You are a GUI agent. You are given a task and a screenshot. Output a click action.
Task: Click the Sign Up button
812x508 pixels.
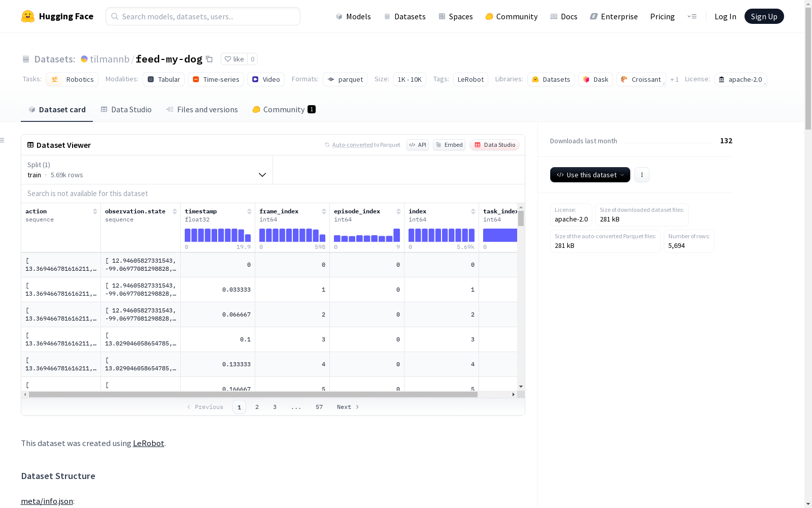(x=764, y=16)
